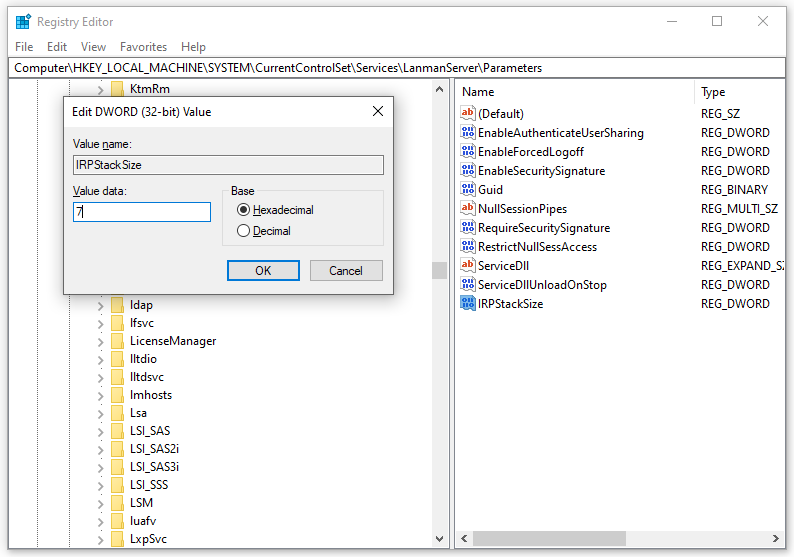Confirm the DWORD edit with OK
The width and height of the screenshot is (794, 557).
263,270
